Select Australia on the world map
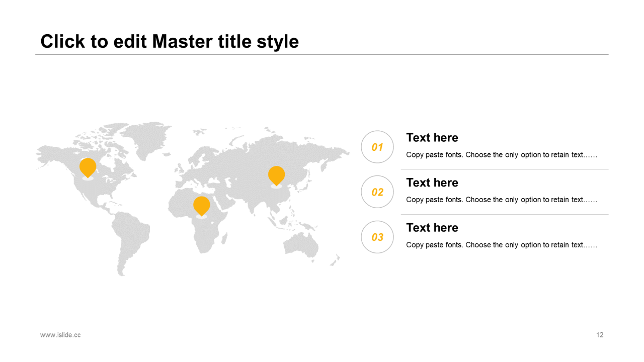This screenshot has width=644, height=362. (301, 245)
